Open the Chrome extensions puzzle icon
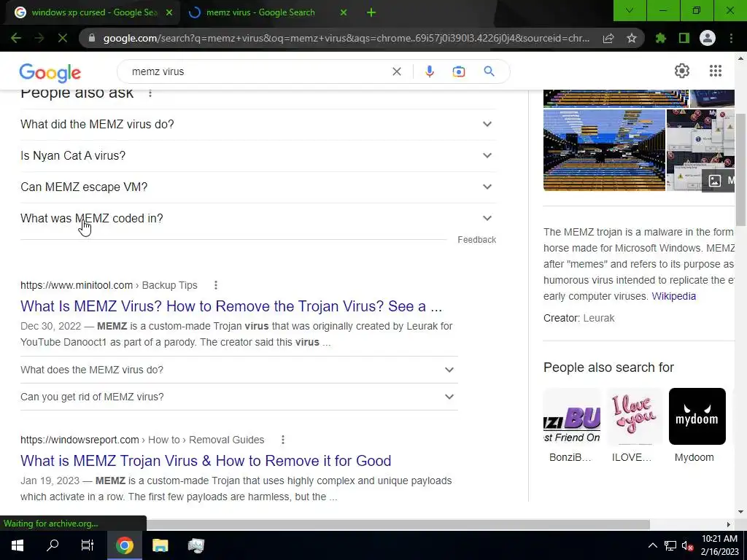This screenshot has height=560, width=747. click(x=660, y=38)
